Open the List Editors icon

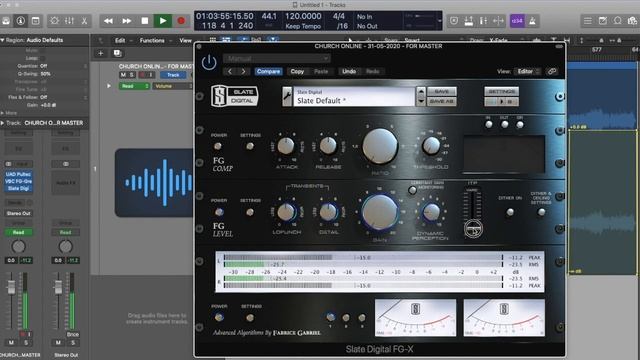tap(587, 21)
